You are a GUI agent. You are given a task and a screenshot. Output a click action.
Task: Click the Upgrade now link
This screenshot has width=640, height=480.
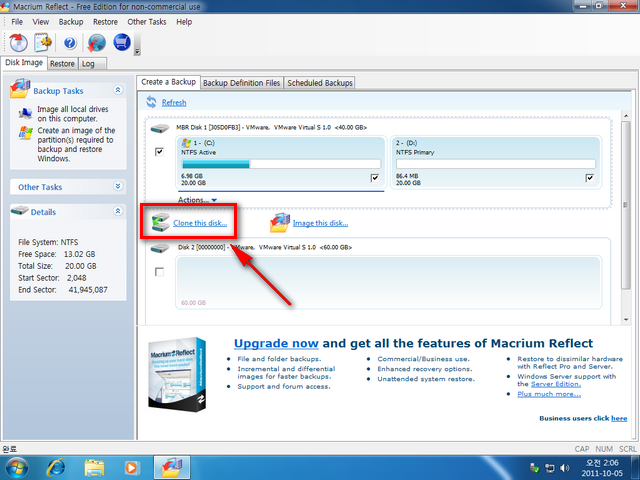276,343
